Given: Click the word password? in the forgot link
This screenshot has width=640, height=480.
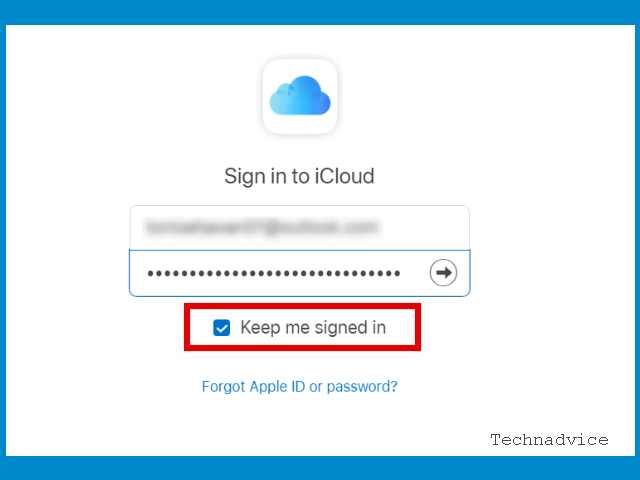Looking at the screenshot, I should click(x=362, y=387).
